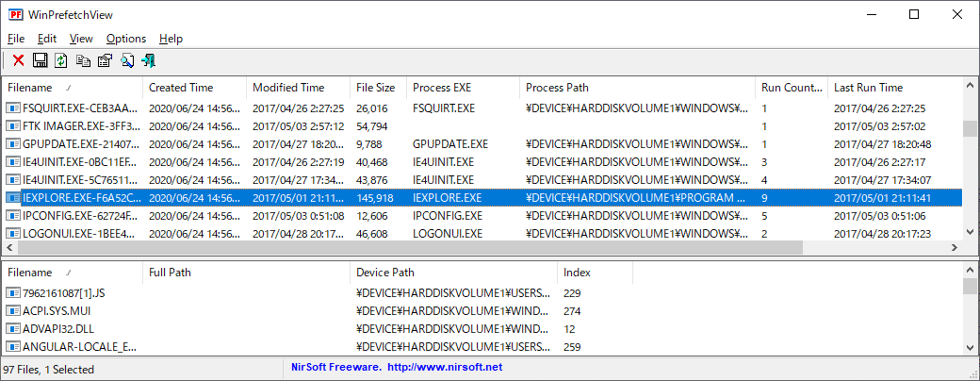Click the copy selected items icon
The width and height of the screenshot is (980, 381).
(83, 60)
